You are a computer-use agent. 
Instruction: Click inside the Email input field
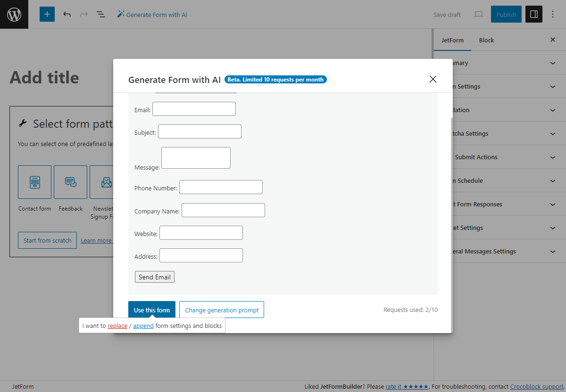(193, 108)
